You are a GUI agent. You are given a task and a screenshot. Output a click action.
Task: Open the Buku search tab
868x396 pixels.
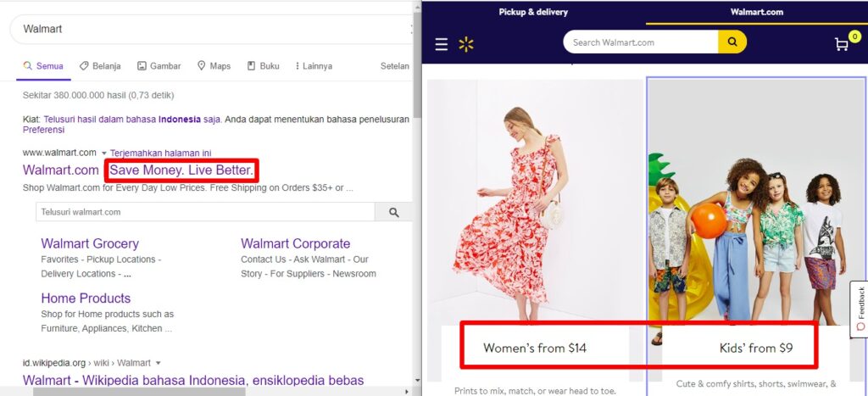[263, 66]
